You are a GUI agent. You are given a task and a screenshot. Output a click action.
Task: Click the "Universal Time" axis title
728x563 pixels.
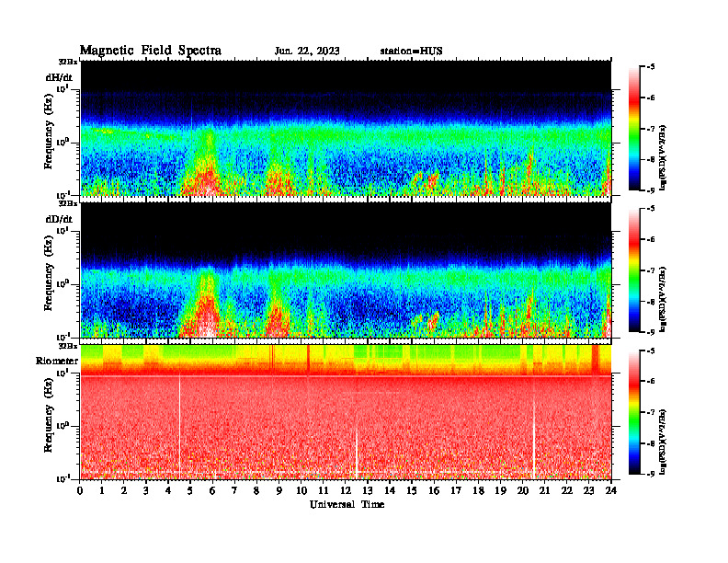coord(347,504)
